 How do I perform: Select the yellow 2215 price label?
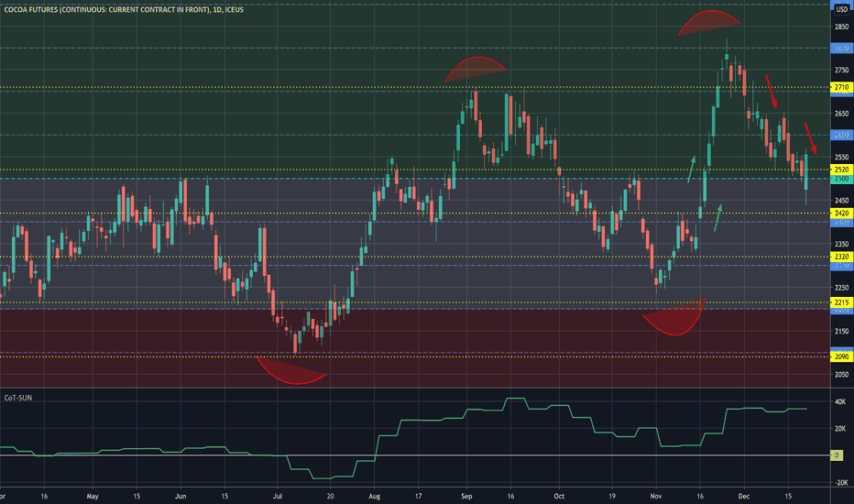click(x=841, y=302)
